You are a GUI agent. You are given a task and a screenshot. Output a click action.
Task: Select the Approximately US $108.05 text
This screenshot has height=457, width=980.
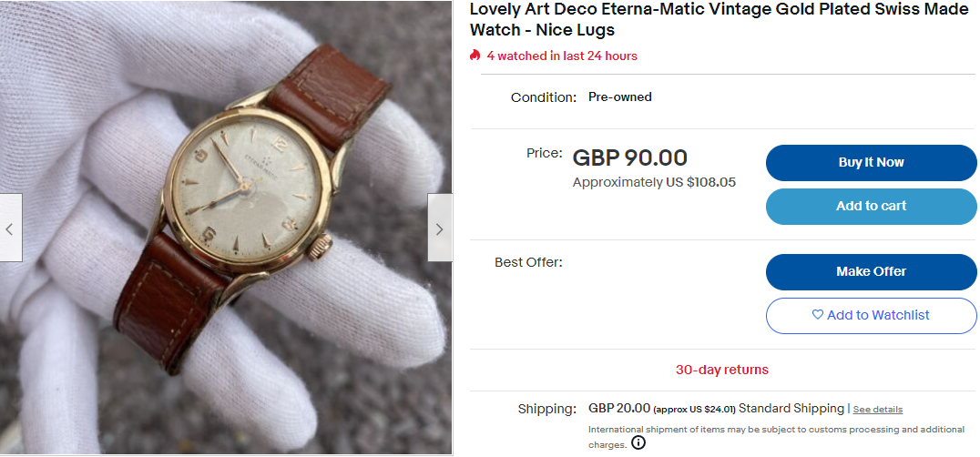pyautogui.click(x=654, y=182)
